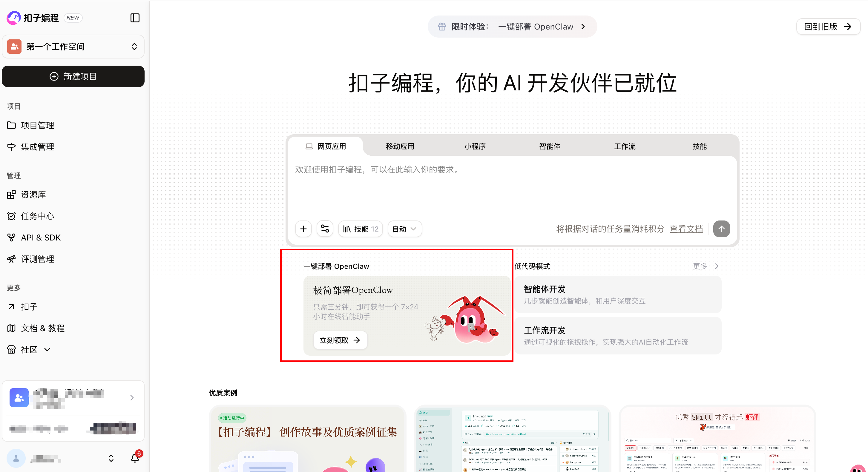Click the 回到旧版 button
Image resolution: width=868 pixels, height=472 pixels.
point(828,27)
